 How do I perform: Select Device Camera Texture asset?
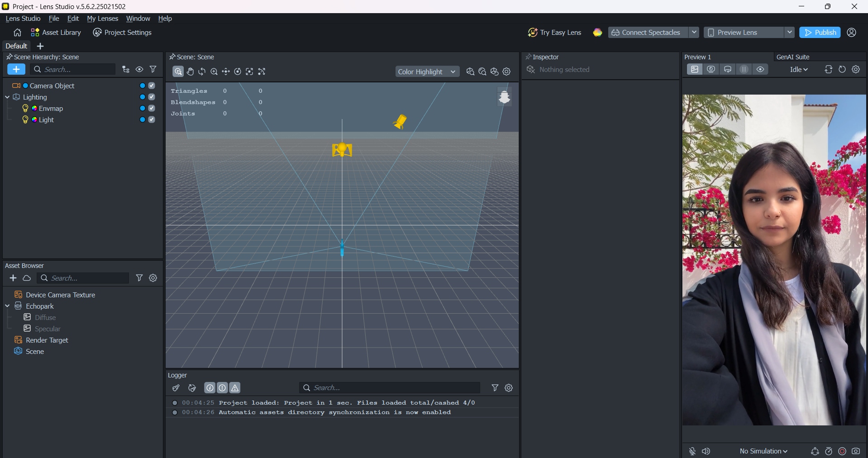[60, 295]
